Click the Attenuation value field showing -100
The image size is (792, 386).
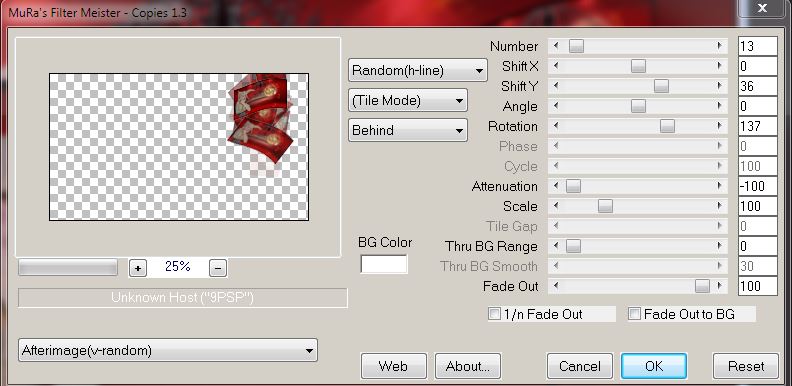[758, 186]
